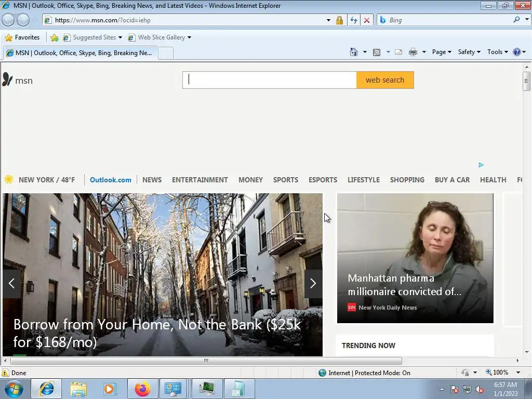Show hidden tray icons arrow

tap(442, 390)
